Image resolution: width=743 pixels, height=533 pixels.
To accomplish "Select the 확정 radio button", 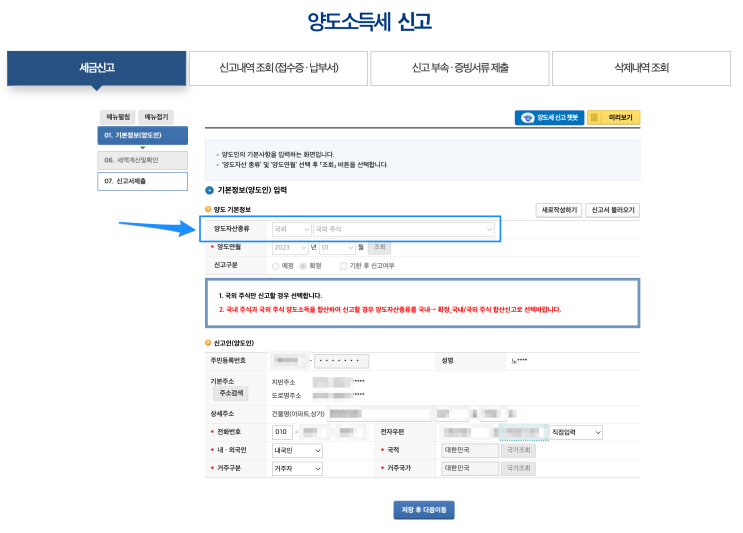I will pos(303,266).
